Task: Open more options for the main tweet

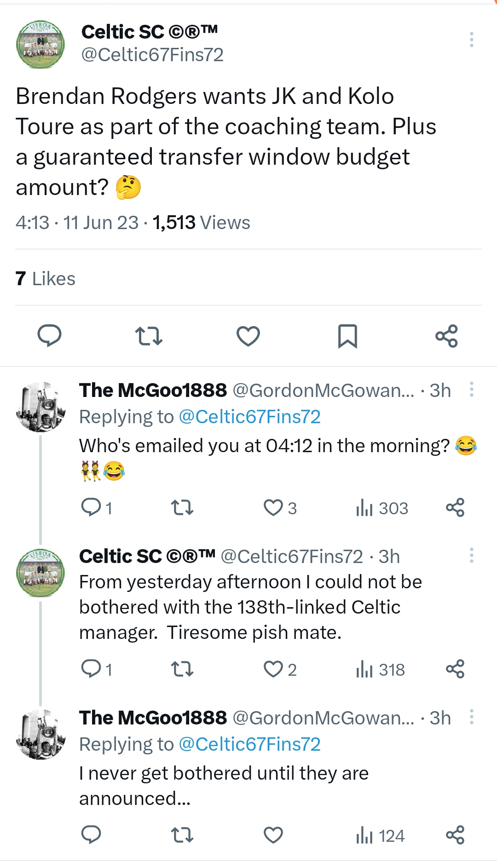Action: (471, 40)
